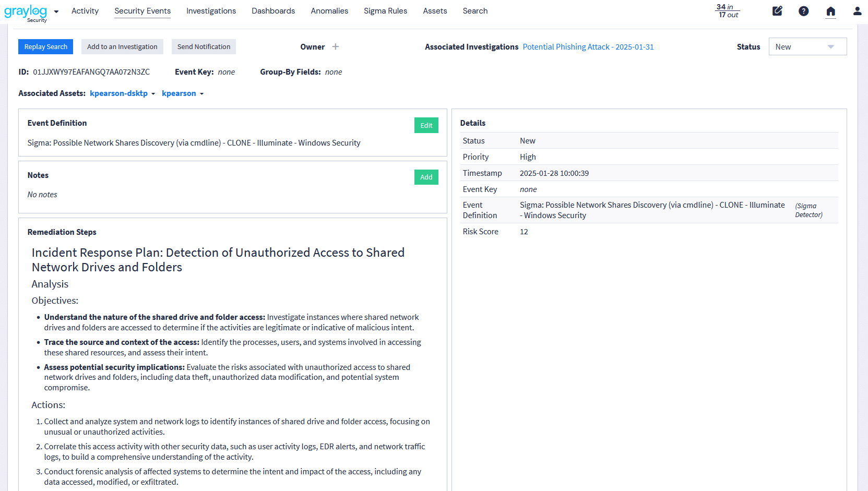Image resolution: width=868 pixels, height=491 pixels.
Task: Open the Status dropdown showing New
Action: (807, 46)
